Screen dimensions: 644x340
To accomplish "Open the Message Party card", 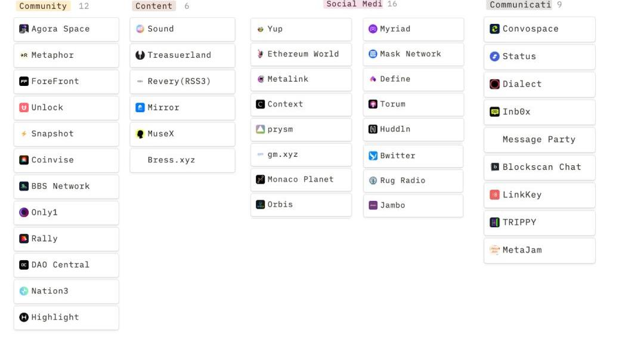I will 539,140.
